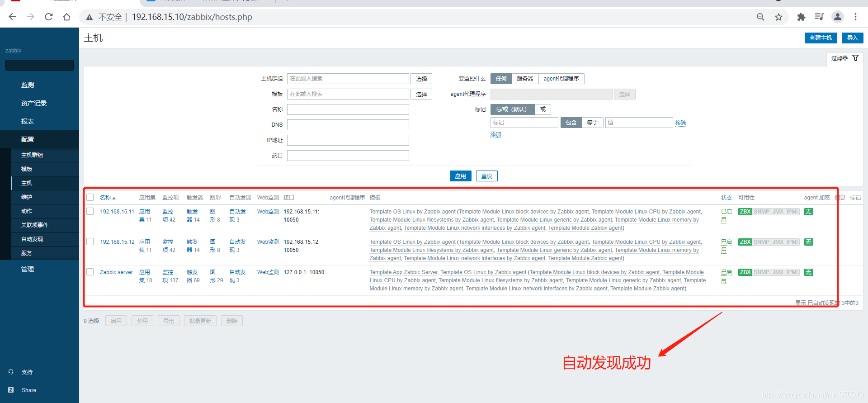
Task: Sort hosts by 状态 column
Action: coord(726,198)
